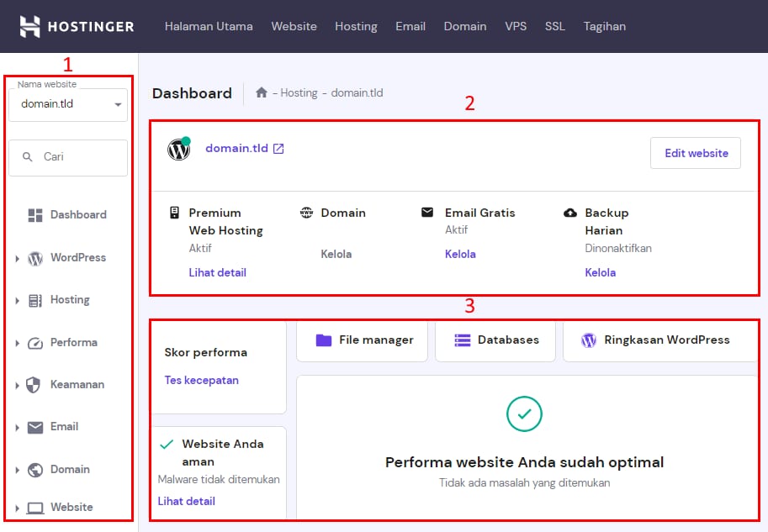Open the File manager card
The width and height of the screenshot is (768, 532).
pyautogui.click(x=362, y=341)
